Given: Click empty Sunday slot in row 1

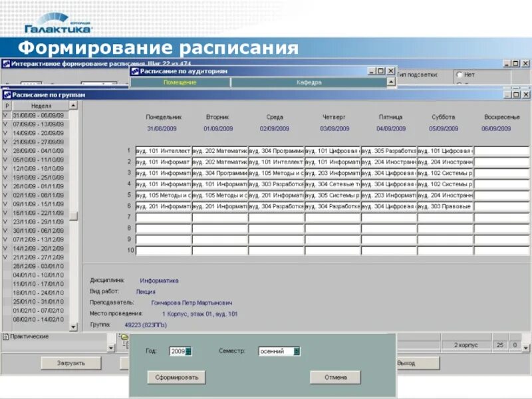Looking at the screenshot, I should coord(501,151).
